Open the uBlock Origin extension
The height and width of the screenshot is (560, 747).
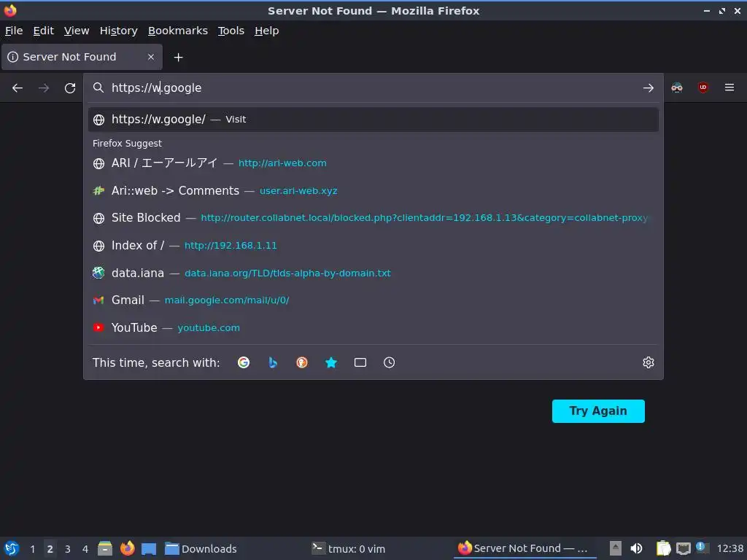pos(703,87)
